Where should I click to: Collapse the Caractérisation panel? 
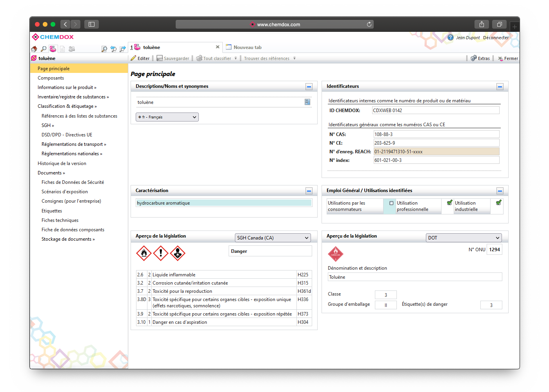click(x=309, y=191)
